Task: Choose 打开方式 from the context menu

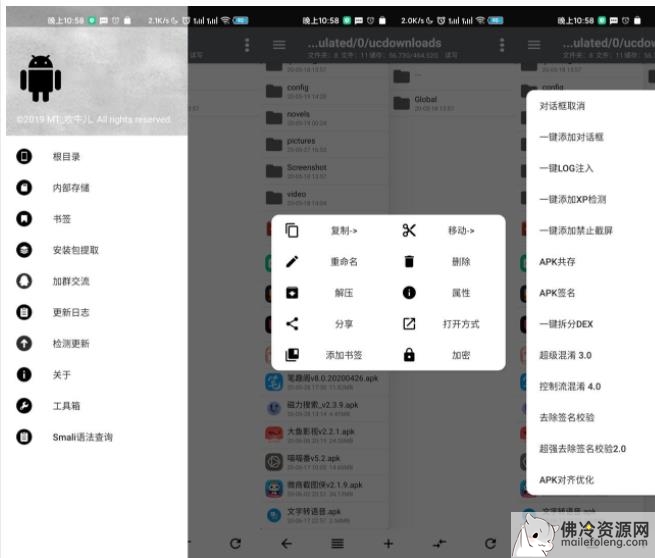Action: (x=461, y=324)
